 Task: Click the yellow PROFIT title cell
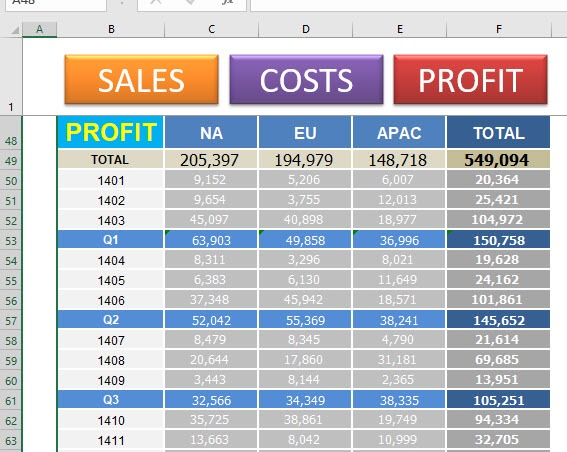coord(110,132)
